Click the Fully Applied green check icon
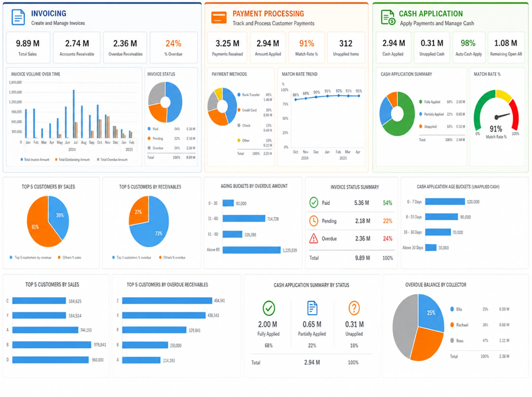This screenshot has height=397, width=532. click(268, 308)
